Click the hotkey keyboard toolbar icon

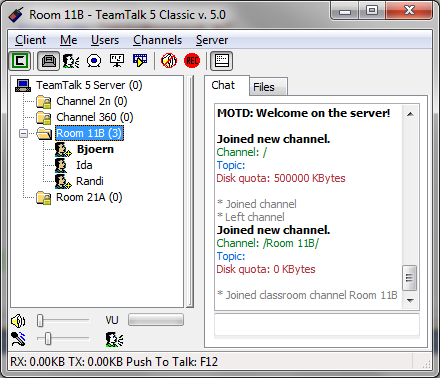222,61
